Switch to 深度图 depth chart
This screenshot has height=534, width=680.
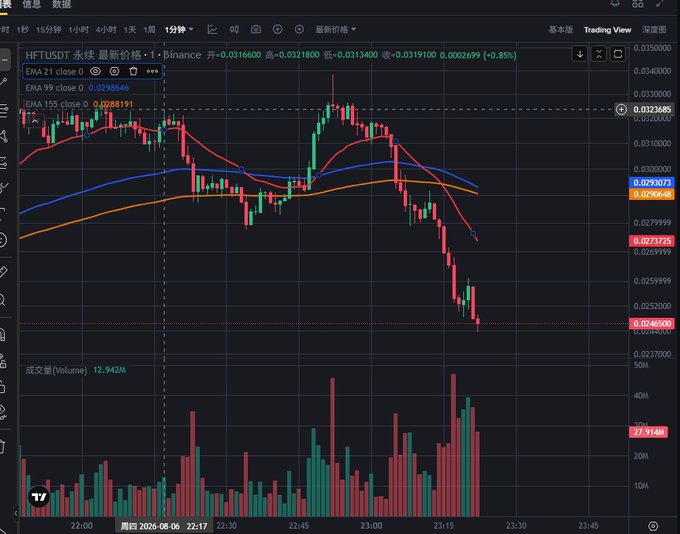point(654,29)
